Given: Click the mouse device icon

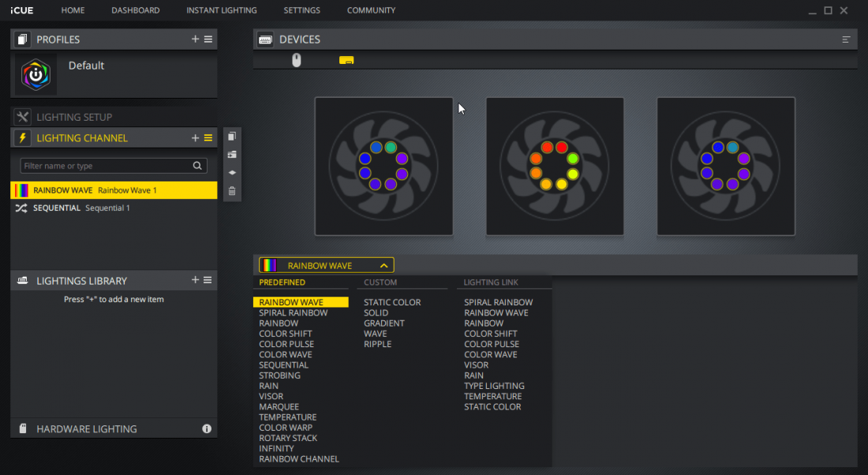Looking at the screenshot, I should (297, 60).
